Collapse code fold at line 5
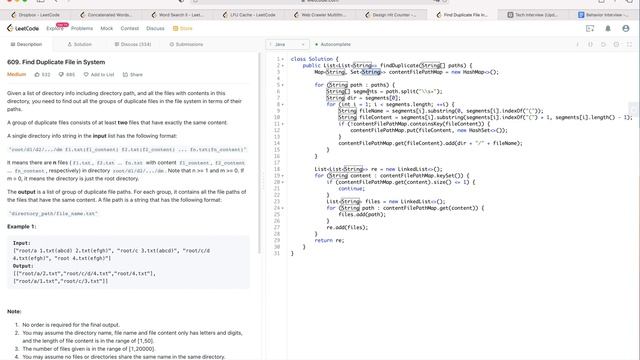 (x=283, y=85)
